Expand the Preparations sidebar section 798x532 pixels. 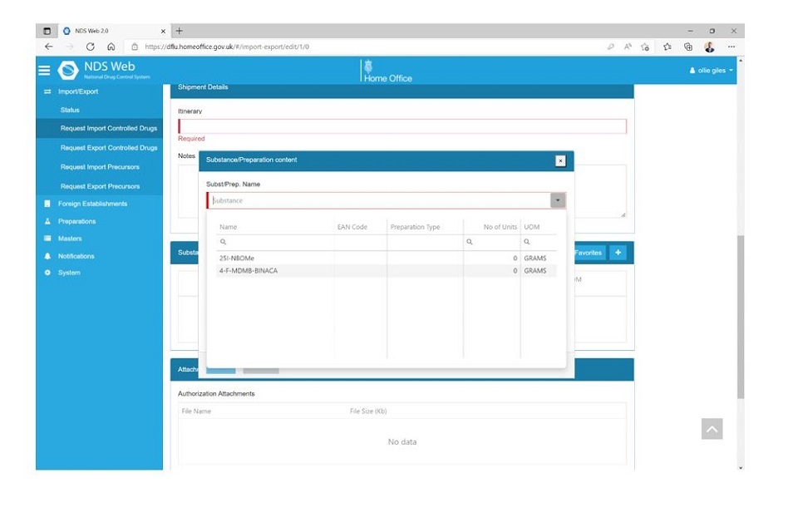coord(76,221)
